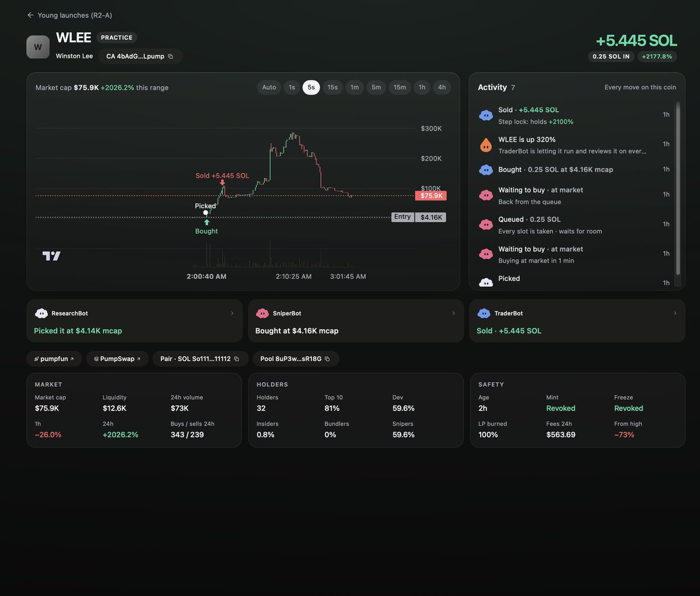Screen dimensions: 700x596
Task: Expand the SniperBot card chevron
Action: 454,313
